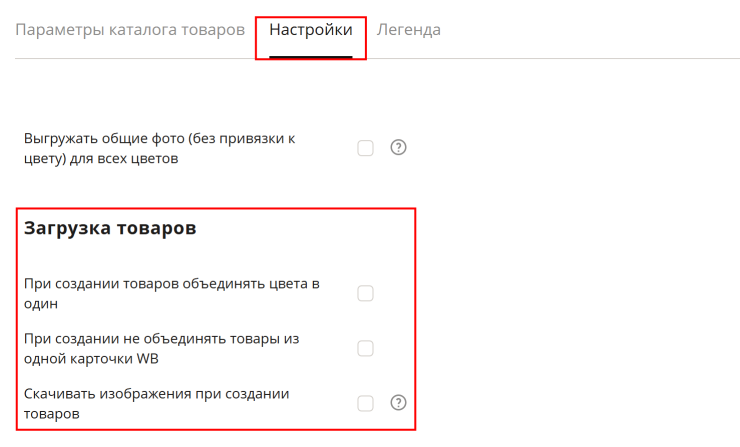This screenshot has height=447, width=740.
Task: Toggle Скачивать изображения при создании товаров checkbox
Action: pyautogui.click(x=365, y=404)
